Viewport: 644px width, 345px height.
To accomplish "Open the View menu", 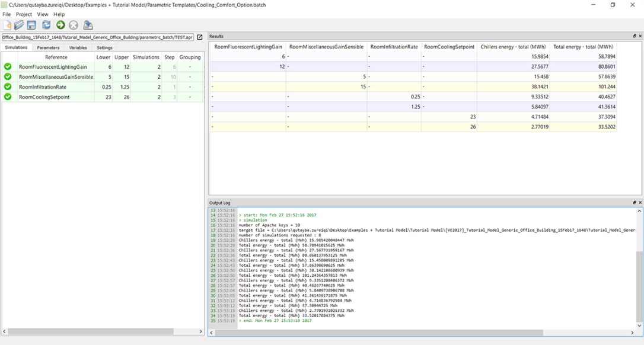I will click(43, 14).
